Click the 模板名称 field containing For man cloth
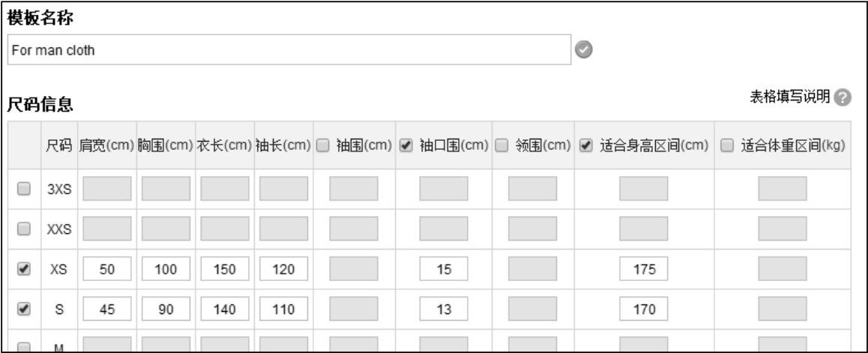The height and width of the screenshot is (353, 868). click(x=289, y=49)
